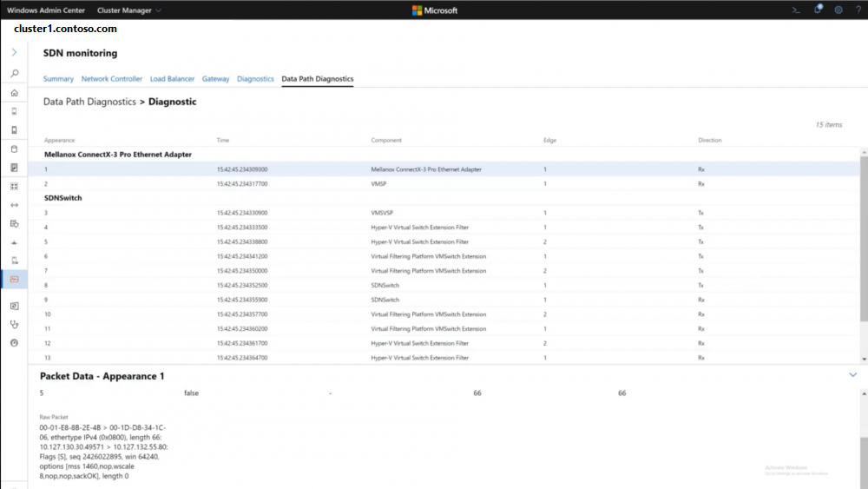Open the sidebar icon above SDN monitoring

click(x=15, y=261)
